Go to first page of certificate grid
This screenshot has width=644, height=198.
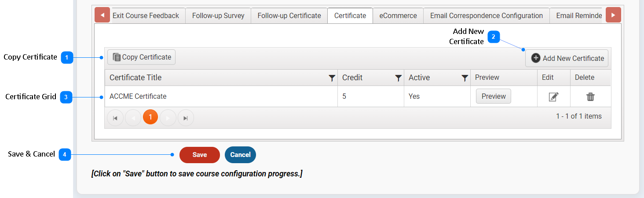click(x=115, y=118)
